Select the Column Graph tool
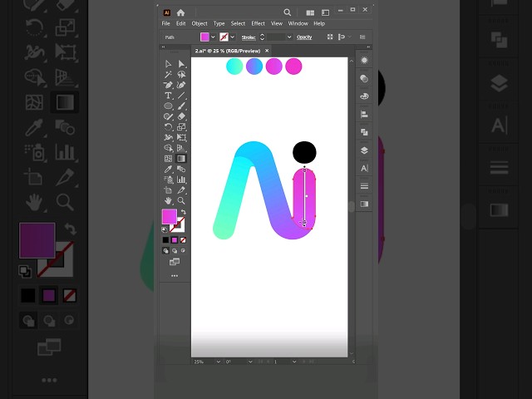The width and height of the screenshot is (532, 399). (181, 180)
